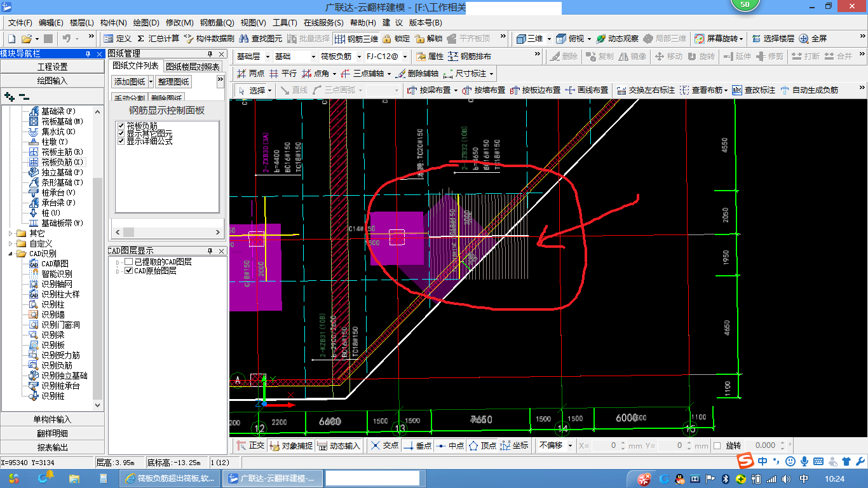Click 查找图元 find element tool

[261, 39]
